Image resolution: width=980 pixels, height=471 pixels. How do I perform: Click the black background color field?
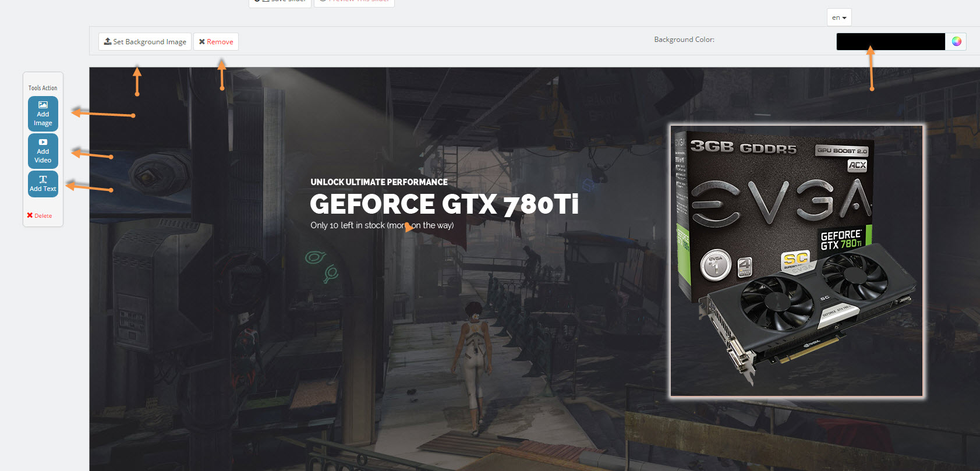[891, 41]
